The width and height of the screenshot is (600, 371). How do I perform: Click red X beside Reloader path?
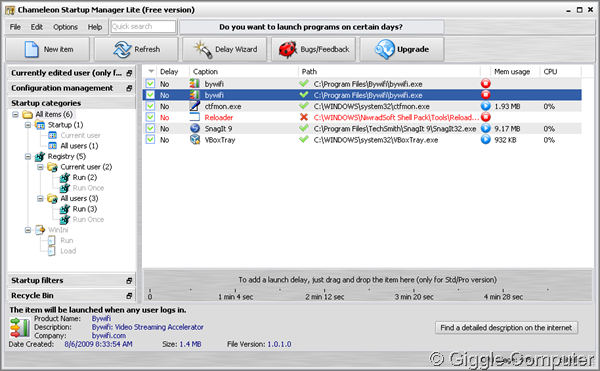coord(304,117)
